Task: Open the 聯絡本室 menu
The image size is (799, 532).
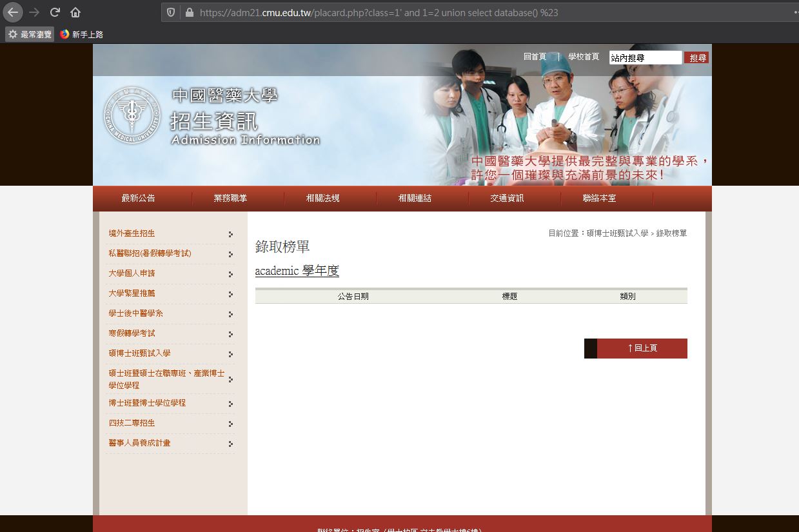Action: click(599, 198)
